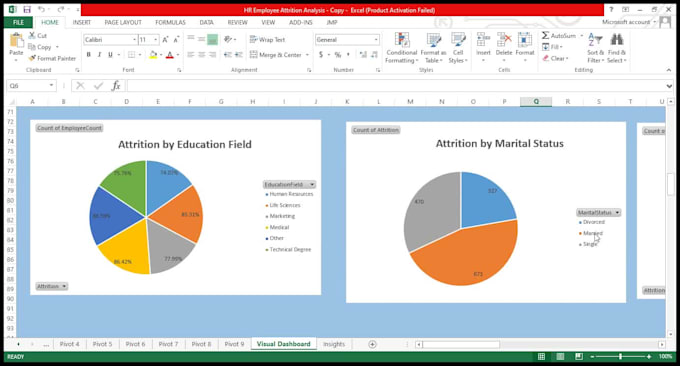
Task: Open the EducationField chart filter dropdown
Action: point(312,184)
